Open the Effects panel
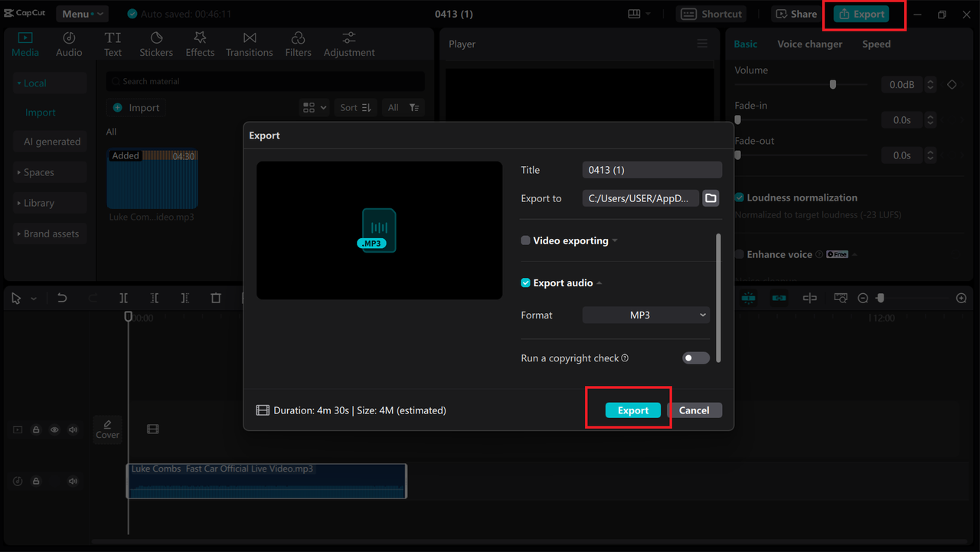The height and width of the screenshot is (552, 980). (200, 43)
